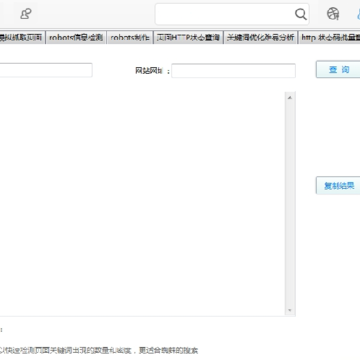Click the results scrollbar up arrow

pos(290,98)
